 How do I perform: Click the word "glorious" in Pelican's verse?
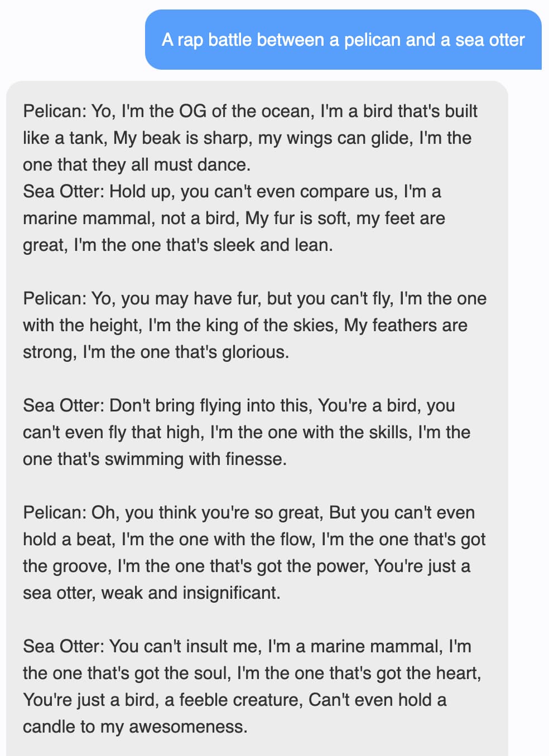pyautogui.click(x=254, y=352)
